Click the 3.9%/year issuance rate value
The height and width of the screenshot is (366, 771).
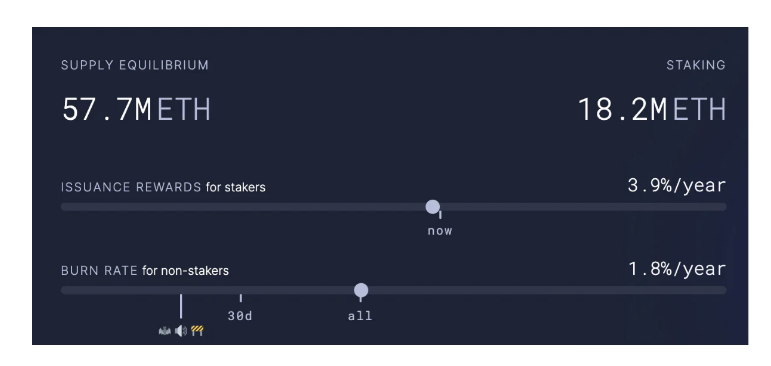(677, 185)
